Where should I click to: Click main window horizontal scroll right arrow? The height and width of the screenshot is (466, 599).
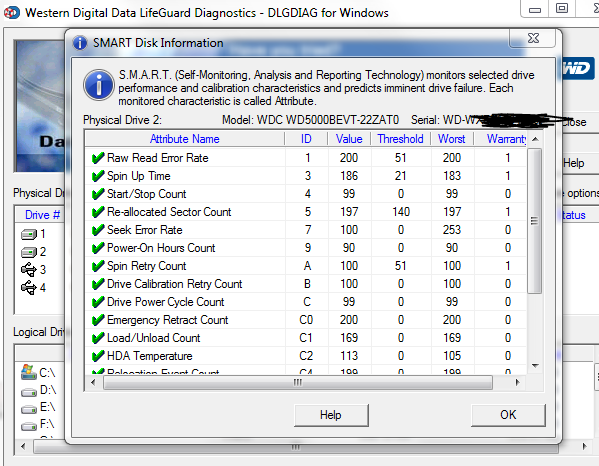(584, 446)
